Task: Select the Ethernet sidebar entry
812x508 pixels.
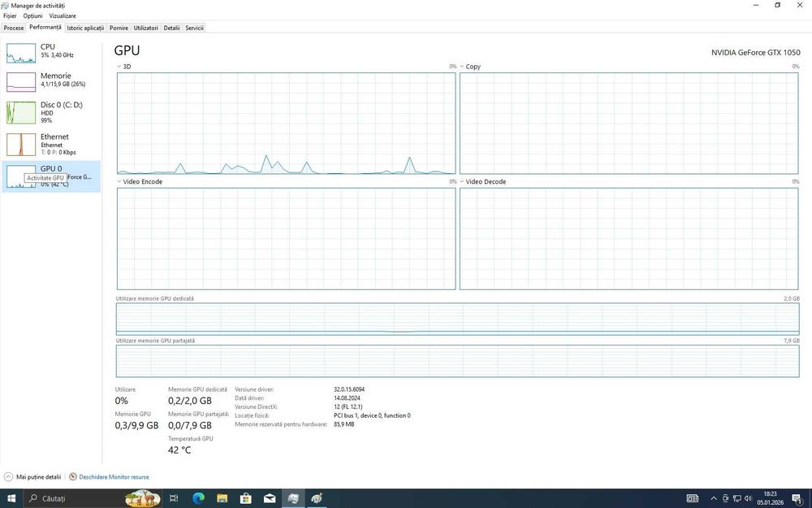Action: [50, 144]
